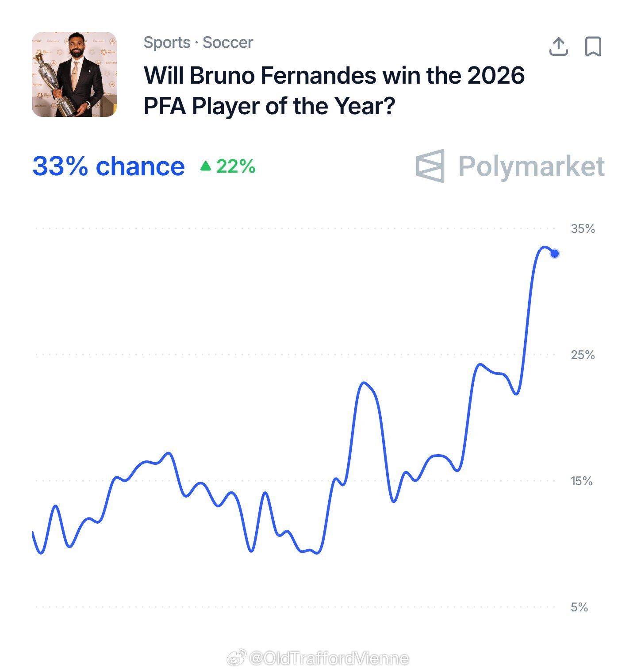
Task: Click the 15% axis label
Action: point(581,481)
